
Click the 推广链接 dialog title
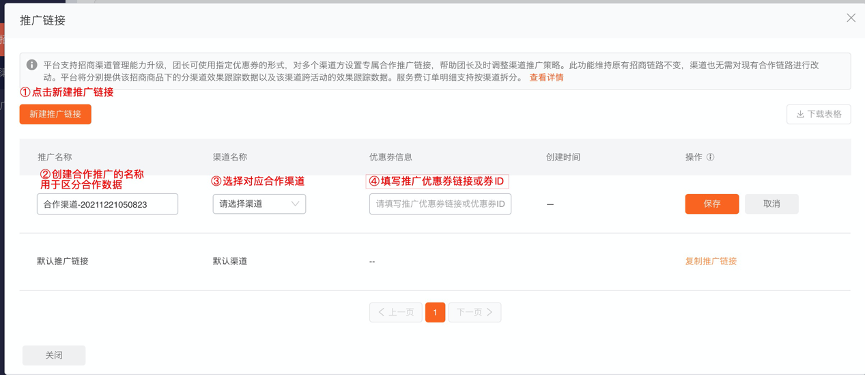(43, 20)
